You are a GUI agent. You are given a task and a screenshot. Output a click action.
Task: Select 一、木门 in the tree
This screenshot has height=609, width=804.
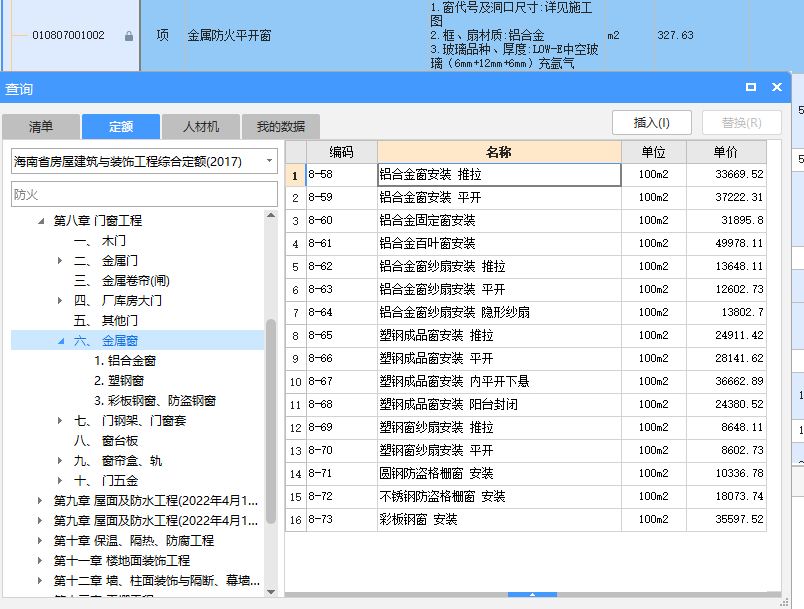point(100,241)
